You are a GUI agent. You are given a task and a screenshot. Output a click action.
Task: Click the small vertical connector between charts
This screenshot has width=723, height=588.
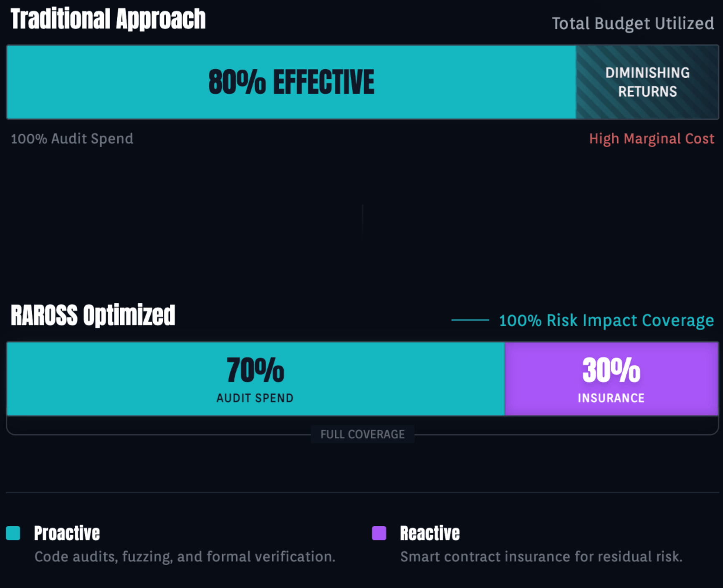[362, 220]
